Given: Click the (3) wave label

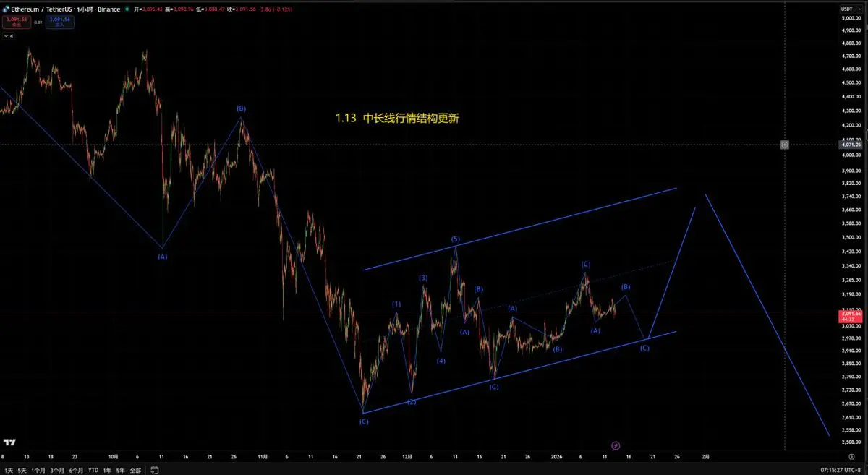Looking at the screenshot, I should (423, 278).
